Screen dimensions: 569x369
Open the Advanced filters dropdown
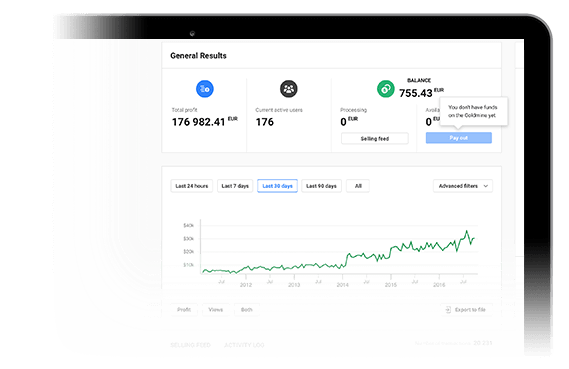[x=463, y=186]
